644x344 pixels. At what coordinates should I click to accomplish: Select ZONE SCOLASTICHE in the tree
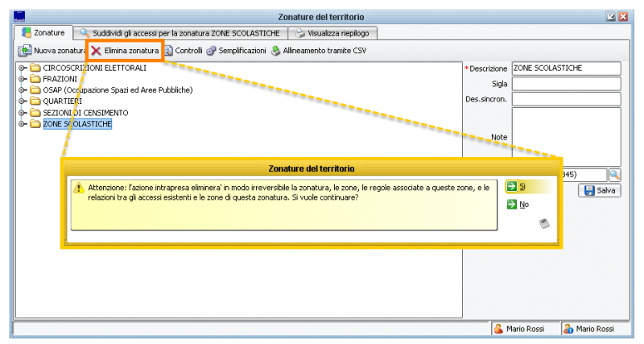[x=77, y=124]
